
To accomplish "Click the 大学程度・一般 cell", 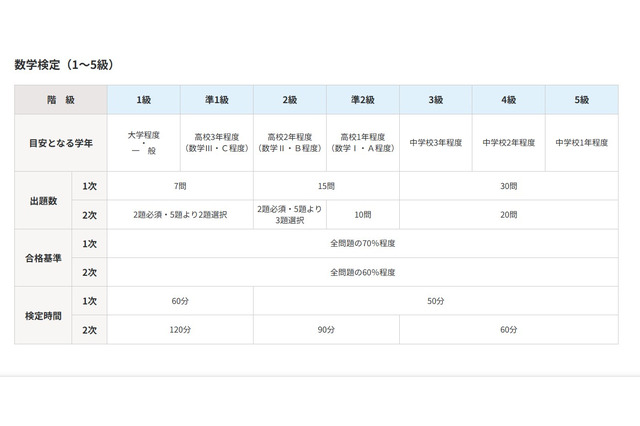I will [143, 143].
